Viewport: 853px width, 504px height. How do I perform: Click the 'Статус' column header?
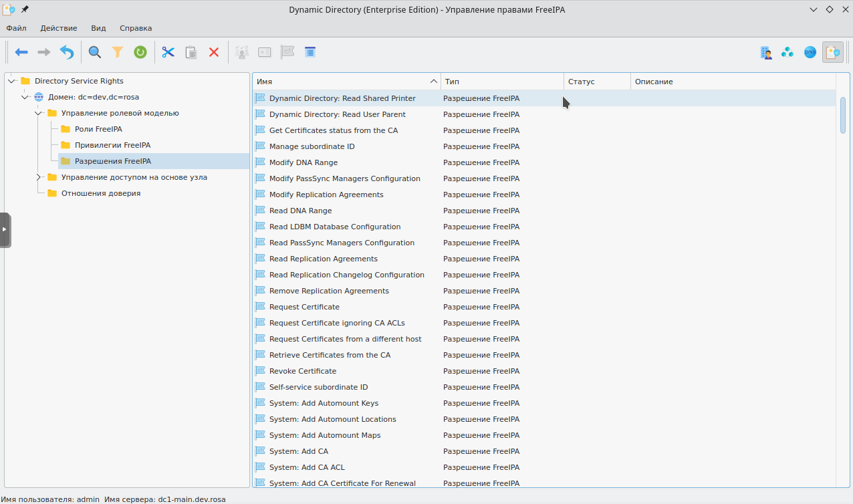pyautogui.click(x=596, y=82)
